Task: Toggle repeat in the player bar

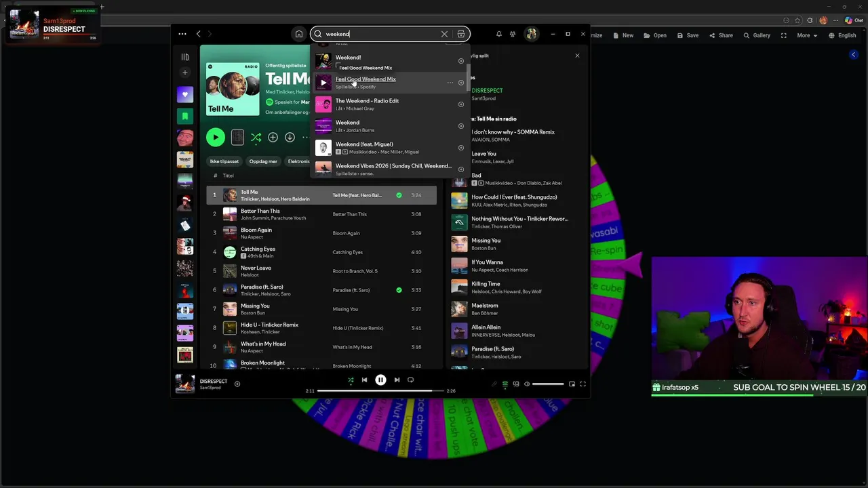Action: [x=410, y=380]
